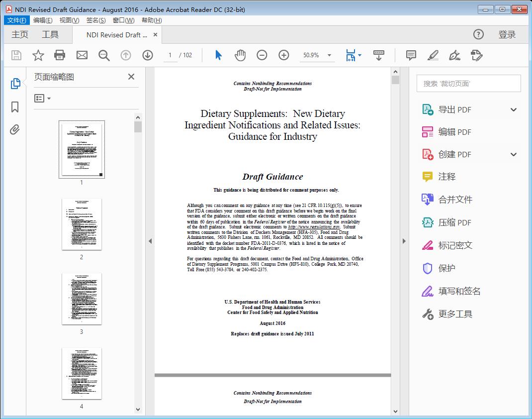
Task: Open the Print dialog
Action: (x=60, y=55)
